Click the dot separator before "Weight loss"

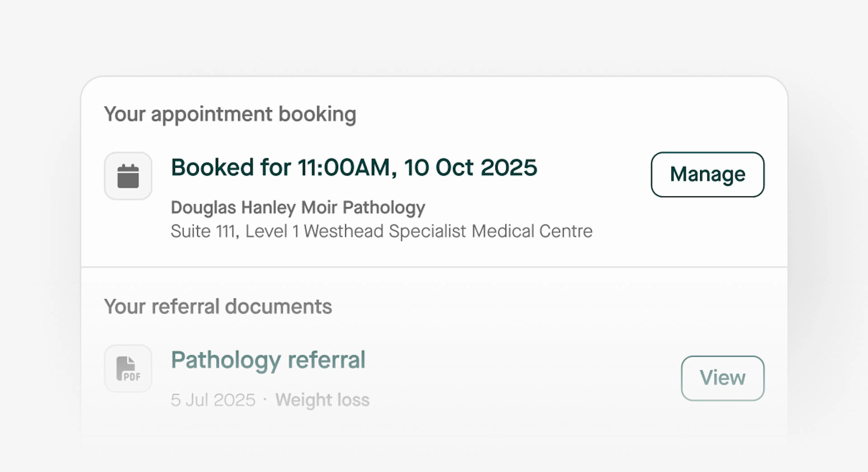click(x=265, y=400)
